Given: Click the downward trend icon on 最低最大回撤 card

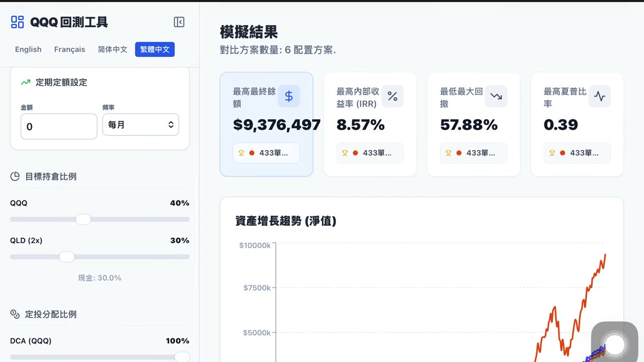Looking at the screenshot, I should tap(496, 96).
